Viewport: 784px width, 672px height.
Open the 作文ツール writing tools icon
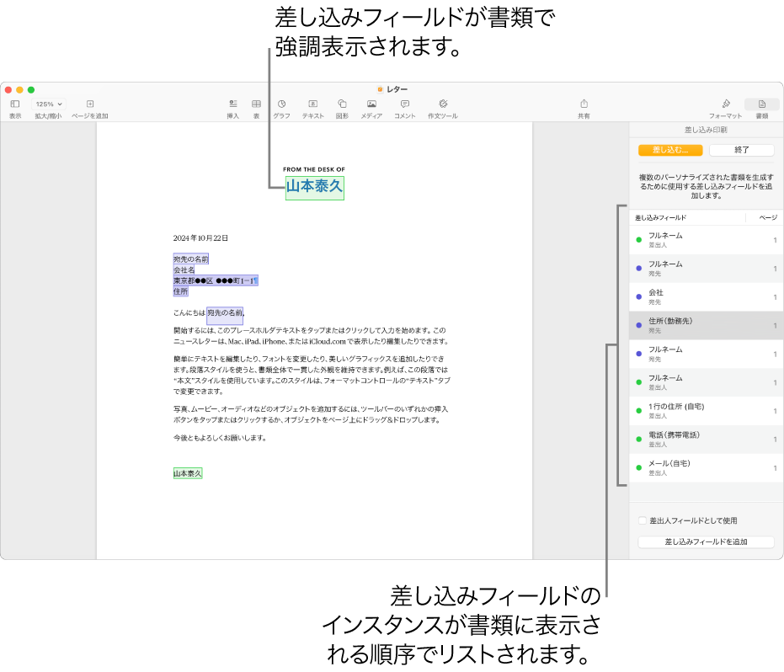(443, 104)
